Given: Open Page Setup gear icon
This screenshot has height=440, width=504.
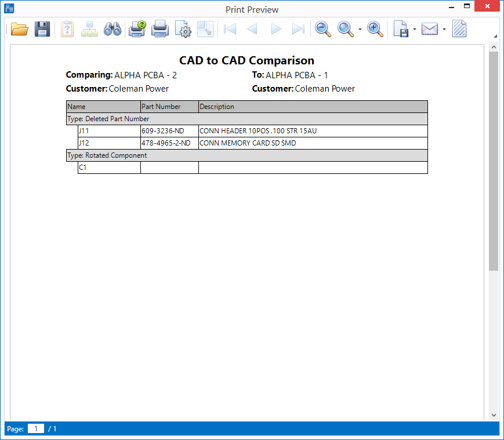Looking at the screenshot, I should [183, 29].
